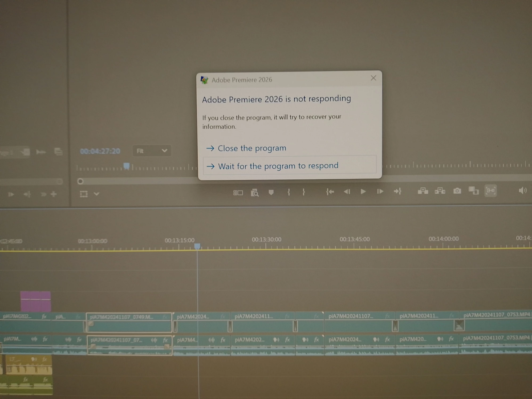Click the Source Monitor play icon
The image size is (532, 399).
point(11,194)
